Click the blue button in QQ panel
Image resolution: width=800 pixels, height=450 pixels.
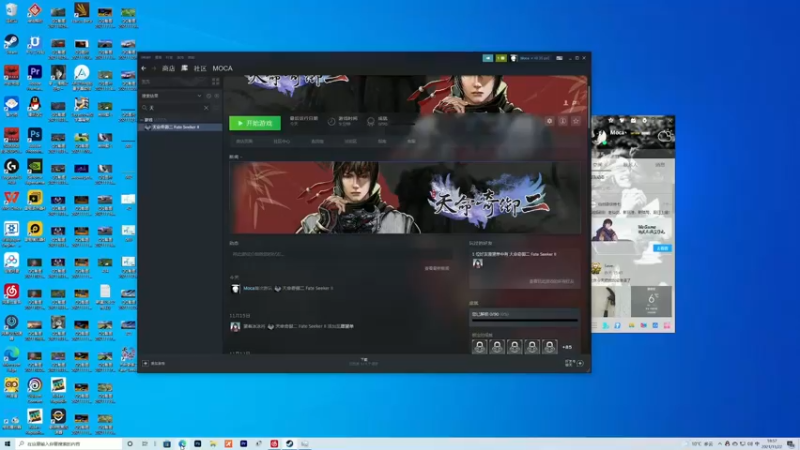tap(662, 248)
